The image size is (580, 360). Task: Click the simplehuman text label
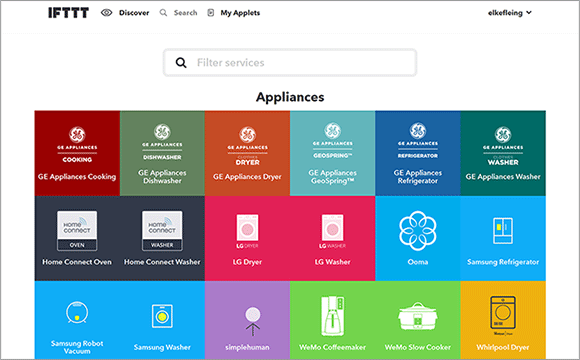click(x=247, y=347)
